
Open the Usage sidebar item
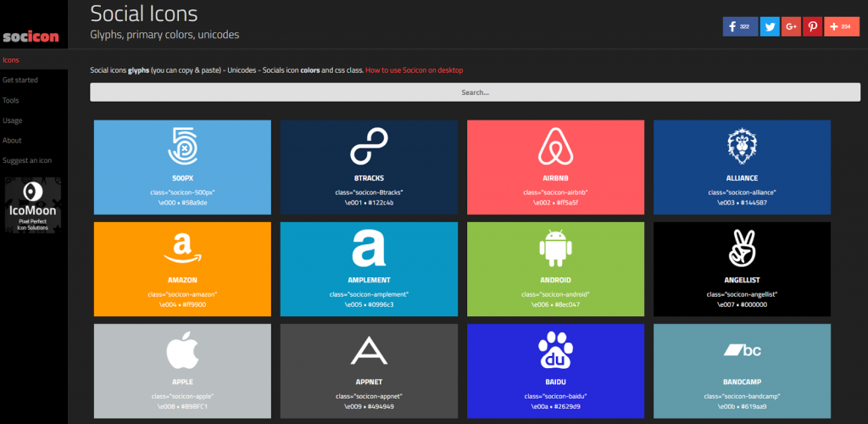point(12,120)
